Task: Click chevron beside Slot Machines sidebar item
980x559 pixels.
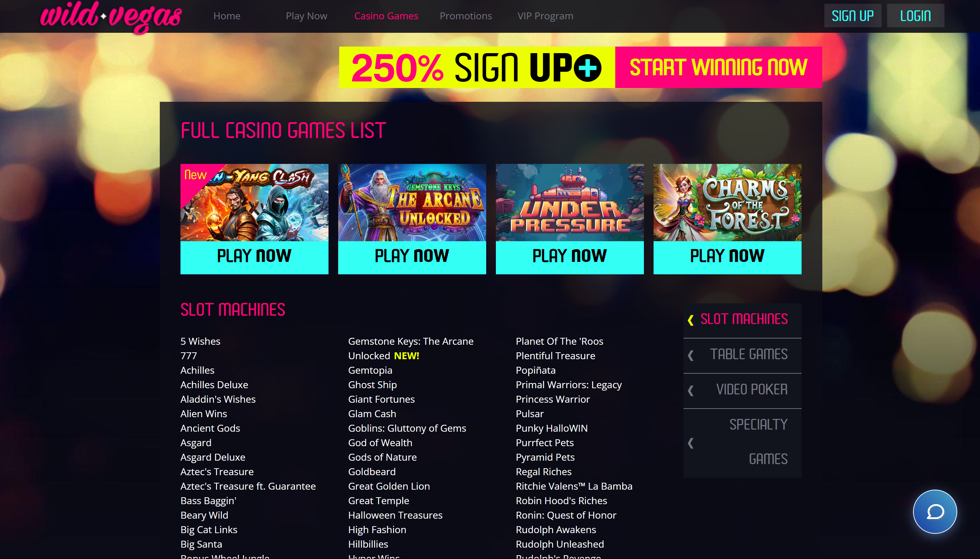Action: 690,320
